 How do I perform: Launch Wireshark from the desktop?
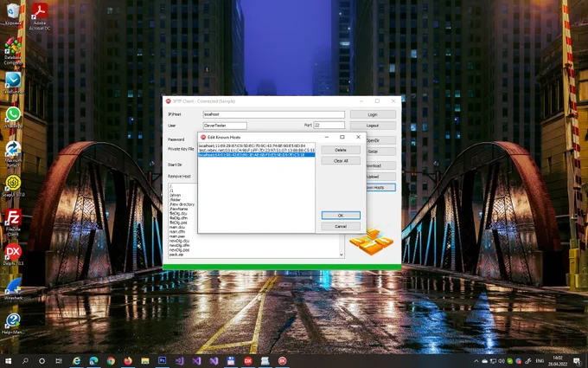[13, 287]
